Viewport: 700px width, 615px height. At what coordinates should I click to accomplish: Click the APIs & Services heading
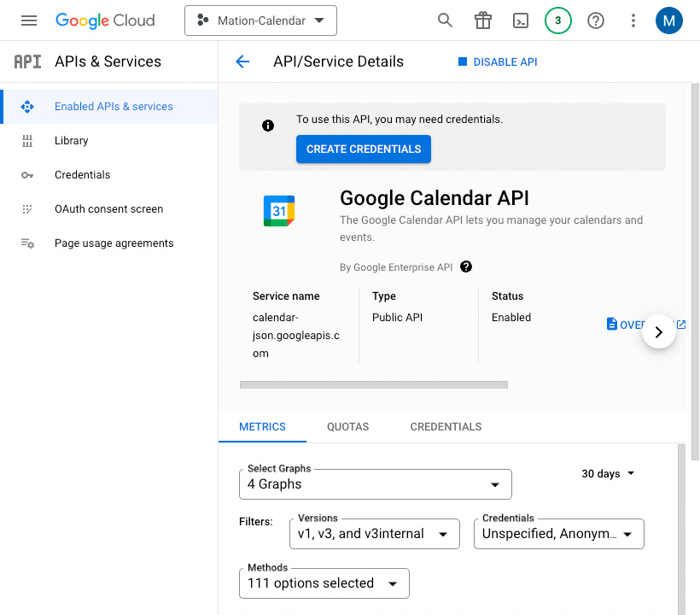(x=108, y=61)
